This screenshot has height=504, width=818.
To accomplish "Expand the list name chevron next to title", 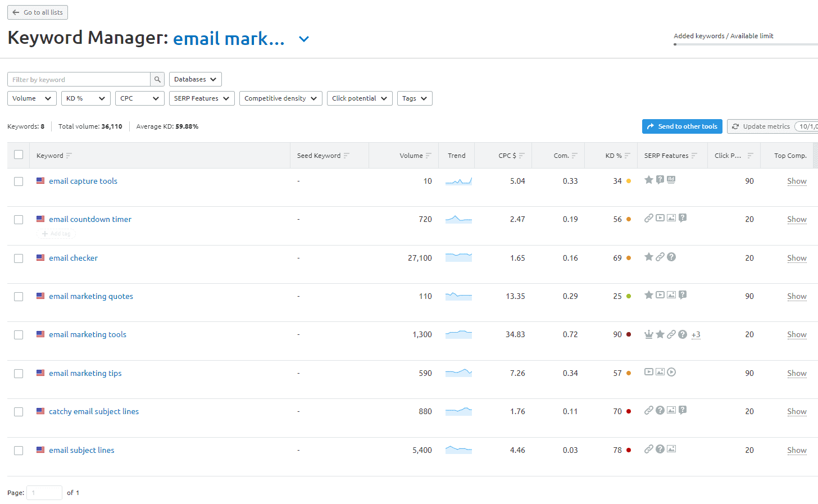I will click(x=304, y=39).
